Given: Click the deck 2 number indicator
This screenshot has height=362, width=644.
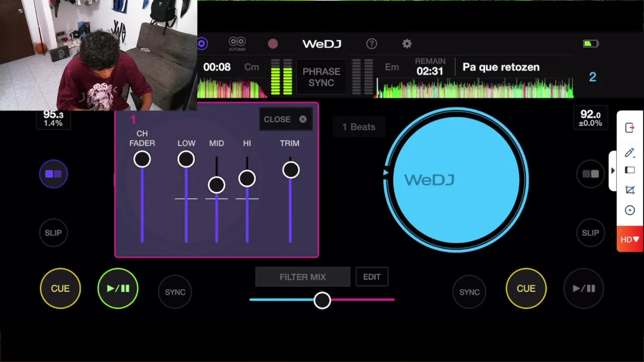Looking at the screenshot, I should click(593, 77).
